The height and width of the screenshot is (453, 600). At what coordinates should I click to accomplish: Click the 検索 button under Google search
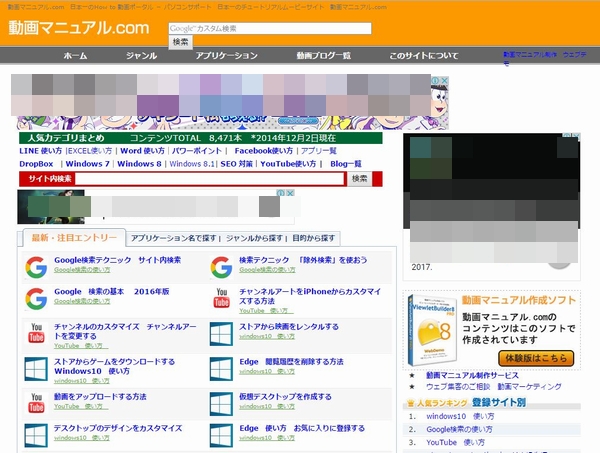coord(180,42)
